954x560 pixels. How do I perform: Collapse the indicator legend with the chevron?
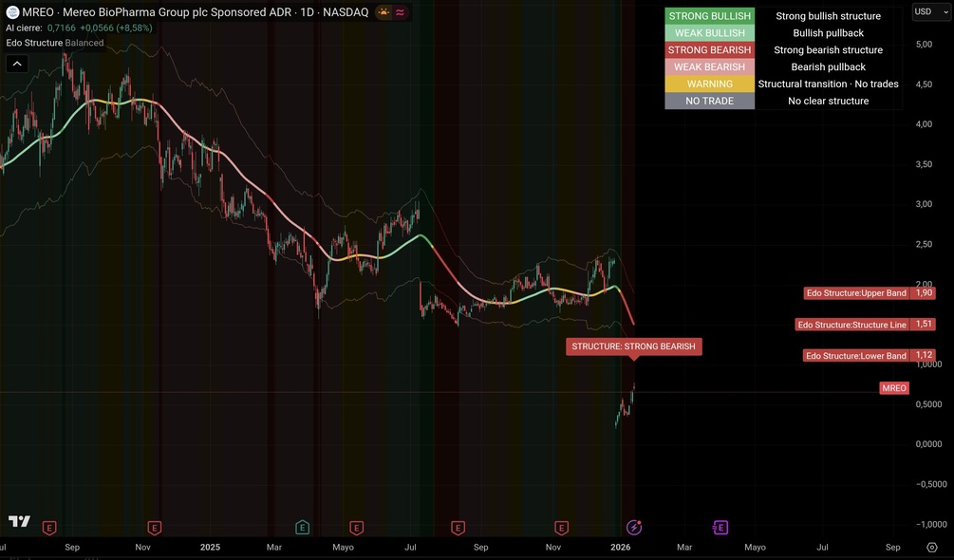pos(17,64)
